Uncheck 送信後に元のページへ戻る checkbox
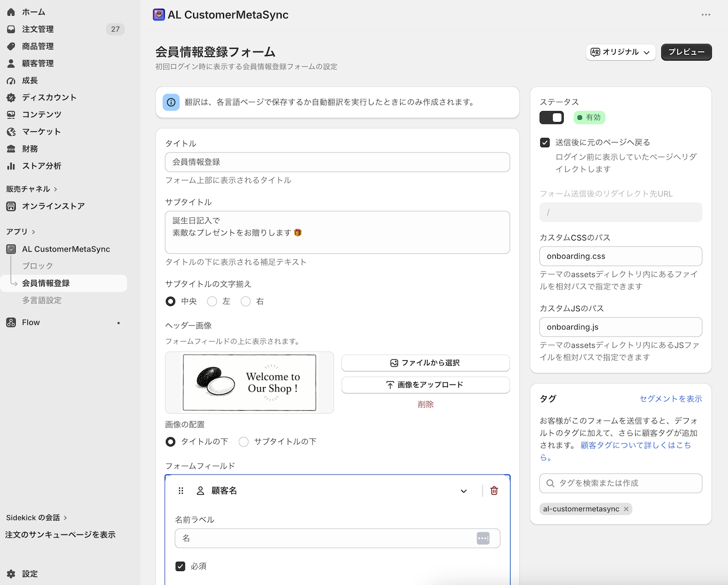This screenshot has width=728, height=585. click(x=545, y=142)
